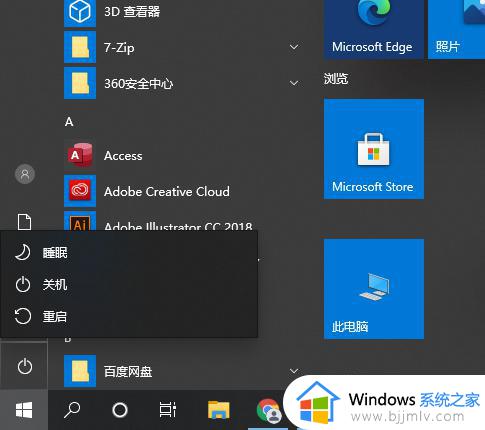Launch the Access app icon
485x430 pixels.
[x=80, y=155]
